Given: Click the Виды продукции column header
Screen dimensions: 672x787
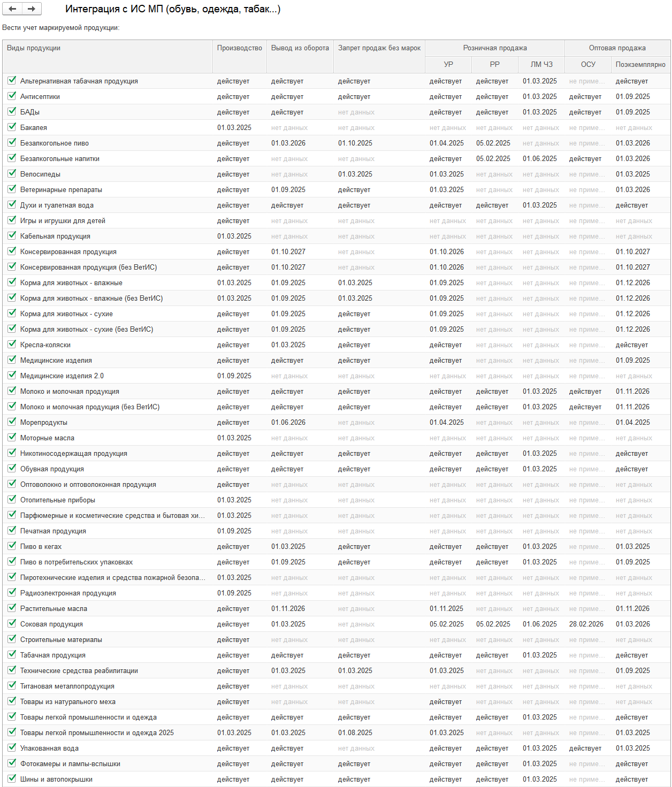Looking at the screenshot, I should pos(34,48).
